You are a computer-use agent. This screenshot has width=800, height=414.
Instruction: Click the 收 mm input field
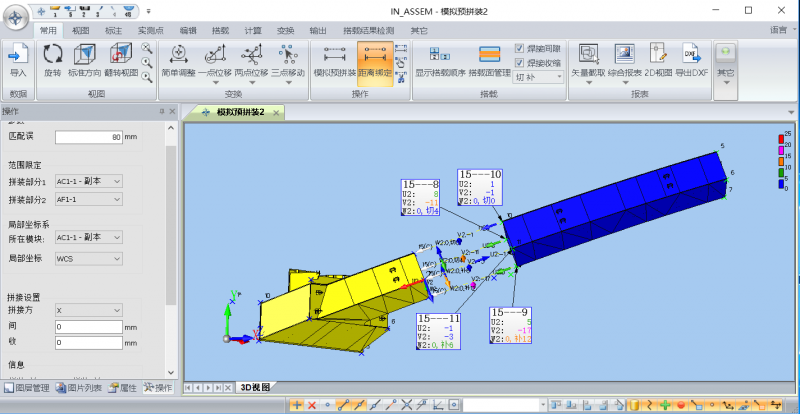click(x=89, y=343)
